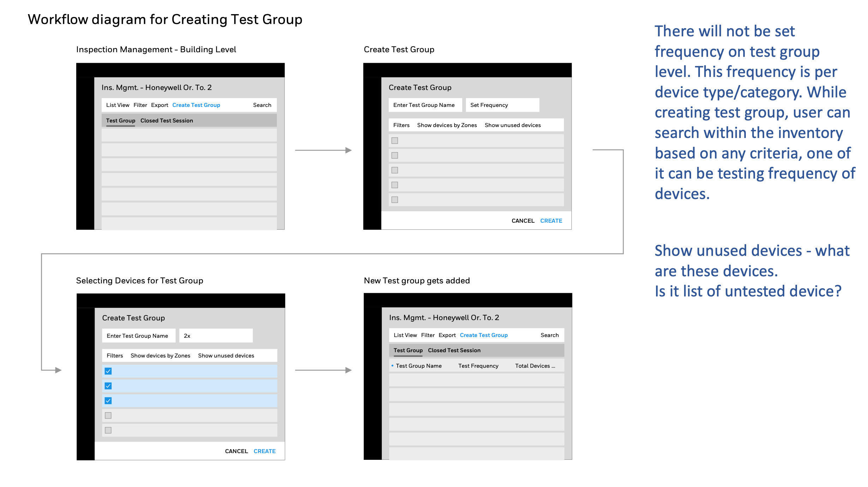Click Enter Test Group Name field in top-right mockup
The height and width of the screenshot is (487, 868).
tap(425, 105)
